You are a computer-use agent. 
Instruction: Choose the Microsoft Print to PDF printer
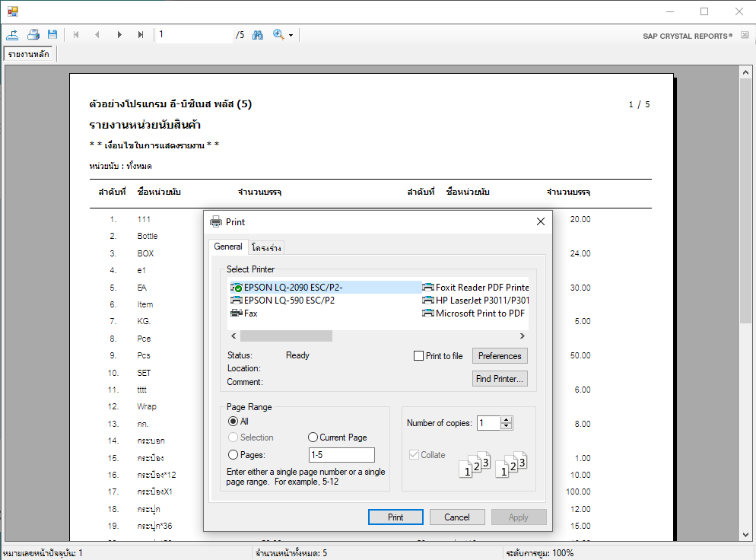click(x=479, y=313)
